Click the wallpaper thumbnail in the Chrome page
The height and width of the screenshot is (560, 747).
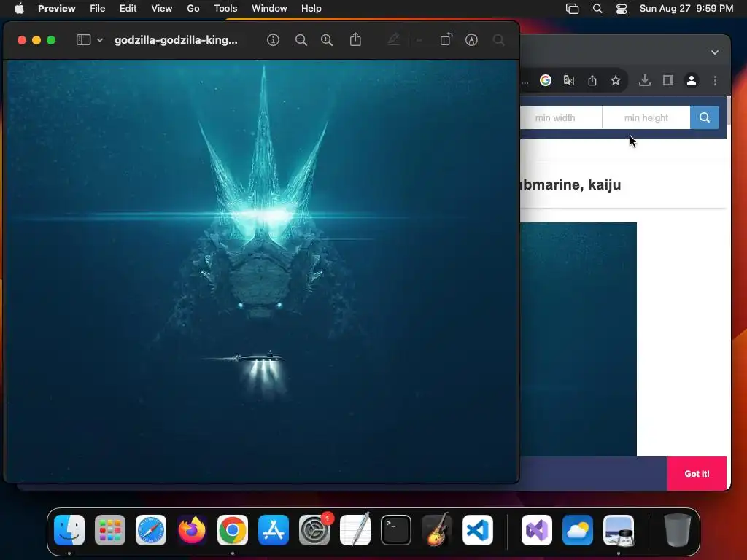[578, 339]
